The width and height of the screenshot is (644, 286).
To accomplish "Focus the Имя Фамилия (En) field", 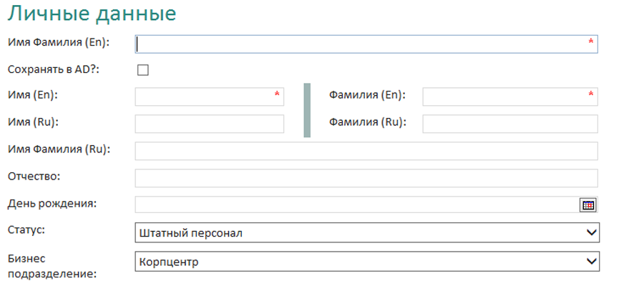I will pos(366,44).
